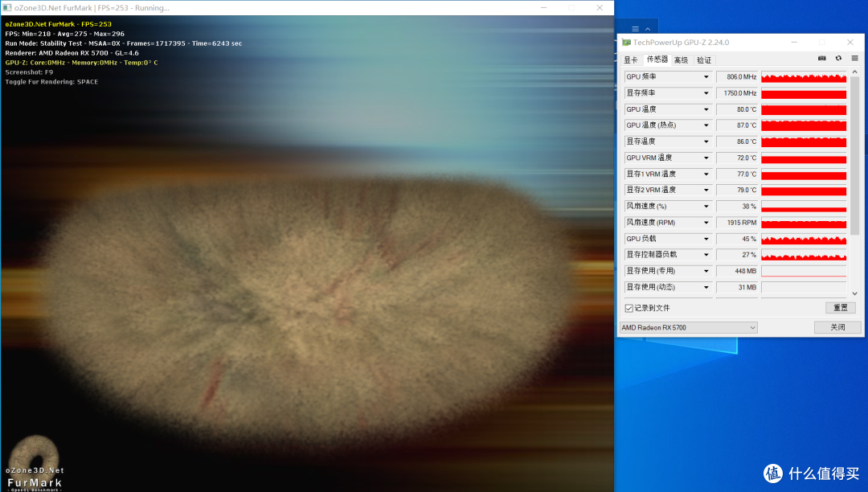
Task: Click the GPU-Z title bar app icon
Action: pos(626,42)
